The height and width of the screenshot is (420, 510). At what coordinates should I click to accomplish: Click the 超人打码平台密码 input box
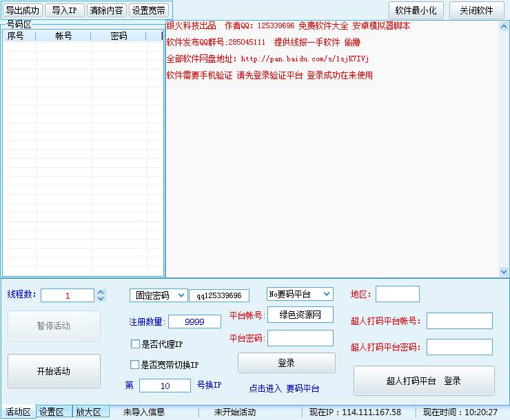pyautogui.click(x=459, y=347)
